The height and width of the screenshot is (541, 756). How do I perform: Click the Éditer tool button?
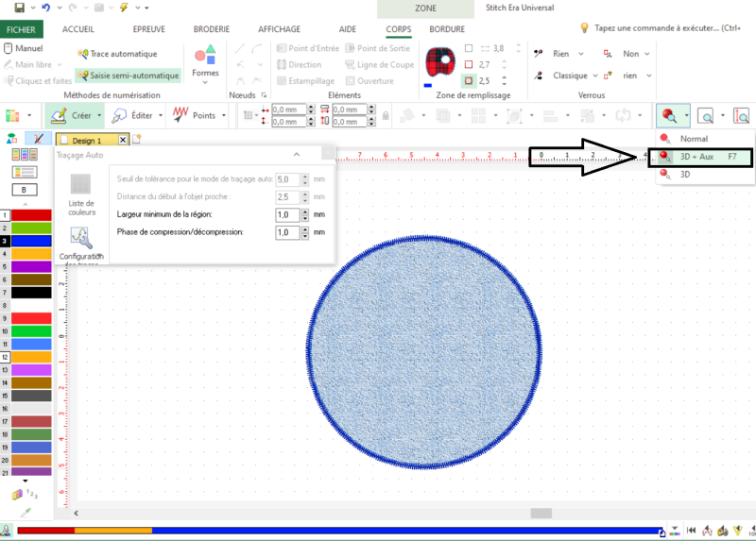(132, 115)
